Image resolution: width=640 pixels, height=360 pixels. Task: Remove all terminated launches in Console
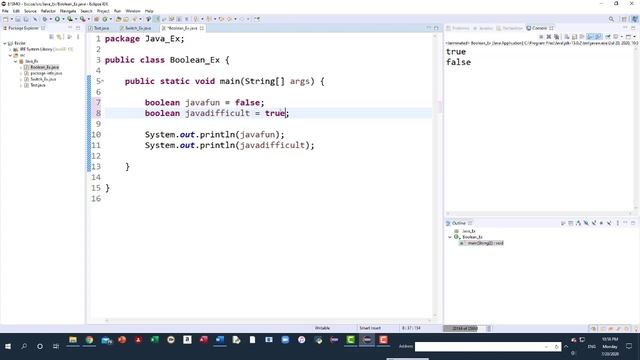coord(556,37)
